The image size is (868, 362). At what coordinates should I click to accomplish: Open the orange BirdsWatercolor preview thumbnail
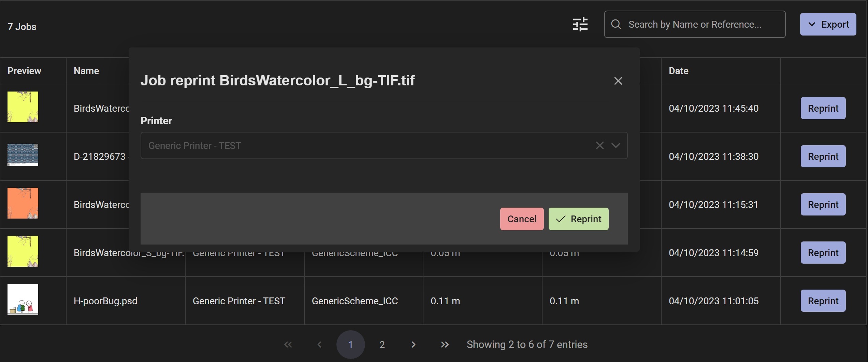tap(23, 203)
